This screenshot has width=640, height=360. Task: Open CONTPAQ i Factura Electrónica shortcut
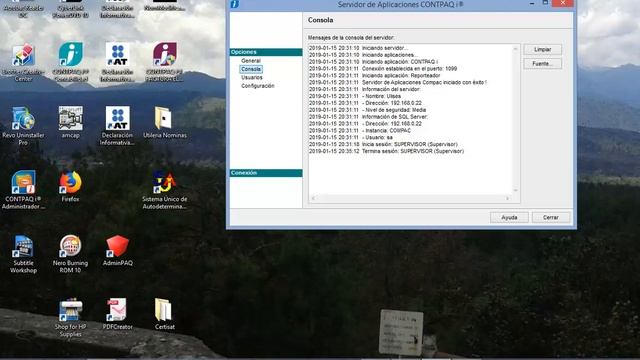164,62
